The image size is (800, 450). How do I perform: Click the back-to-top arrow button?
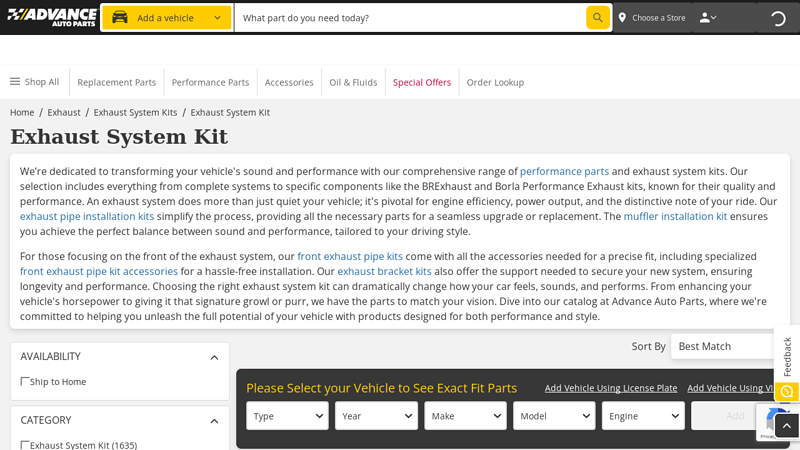tap(787, 426)
